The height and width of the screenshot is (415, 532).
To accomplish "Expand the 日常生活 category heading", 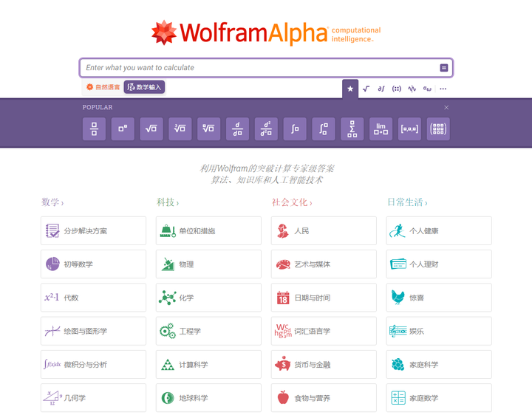I will click(x=407, y=202).
